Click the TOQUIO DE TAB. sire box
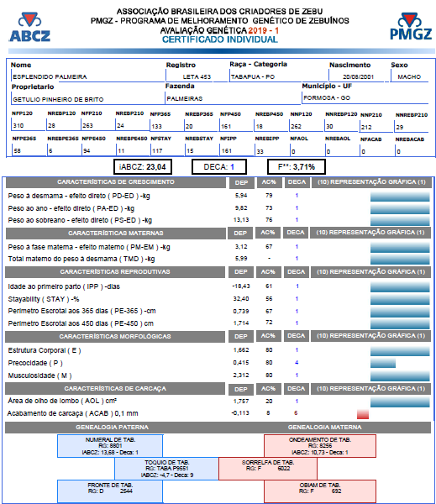This screenshot has height=504, width=436. click(x=167, y=469)
